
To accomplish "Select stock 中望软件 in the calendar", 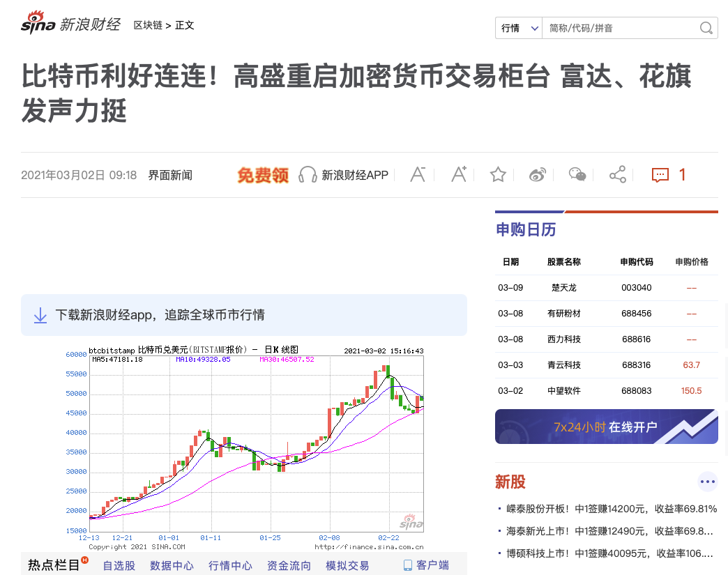I will click(563, 391).
